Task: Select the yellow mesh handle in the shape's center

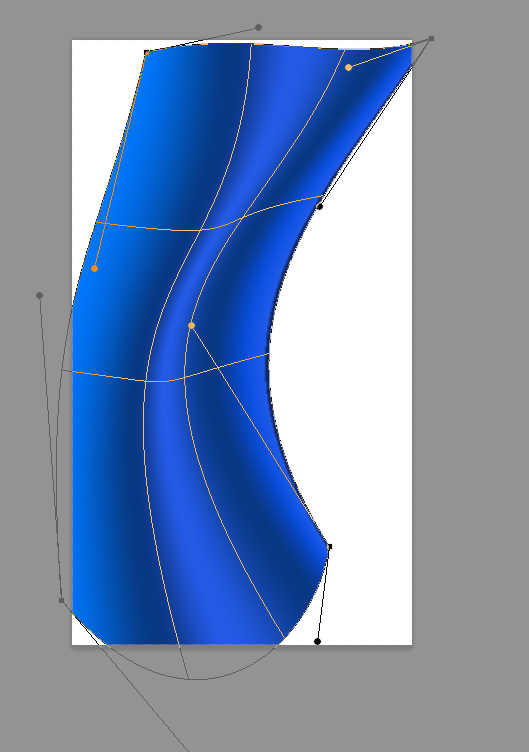Action: pos(191,326)
